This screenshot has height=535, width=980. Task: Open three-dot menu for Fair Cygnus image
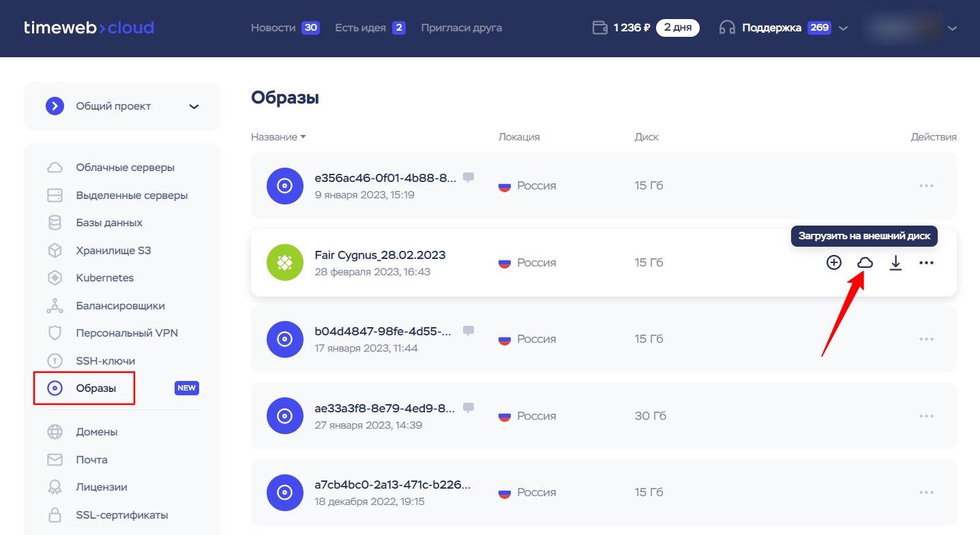point(925,262)
